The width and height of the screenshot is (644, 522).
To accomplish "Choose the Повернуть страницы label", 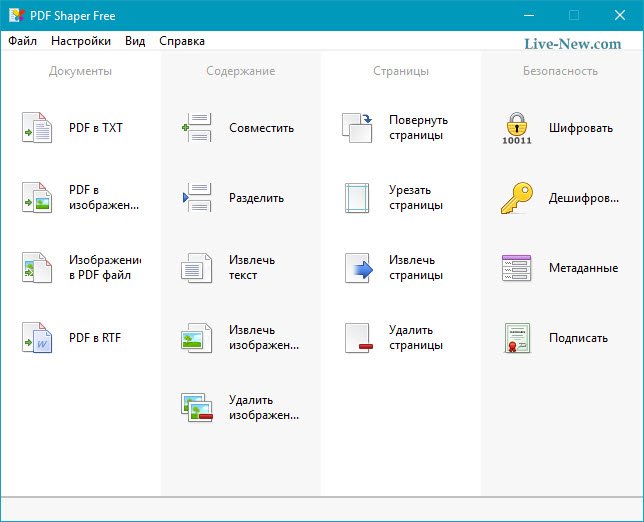I will tap(418, 128).
